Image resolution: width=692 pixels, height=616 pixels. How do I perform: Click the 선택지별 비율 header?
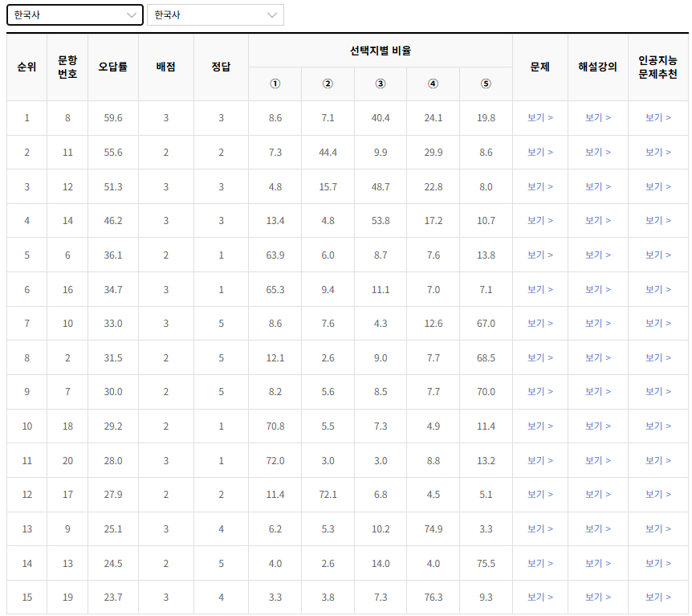pos(380,50)
